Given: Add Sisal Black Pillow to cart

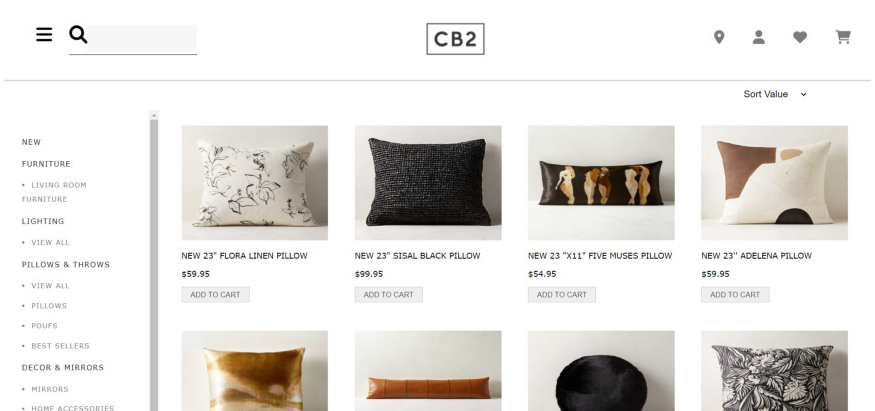Looking at the screenshot, I should click(388, 294).
